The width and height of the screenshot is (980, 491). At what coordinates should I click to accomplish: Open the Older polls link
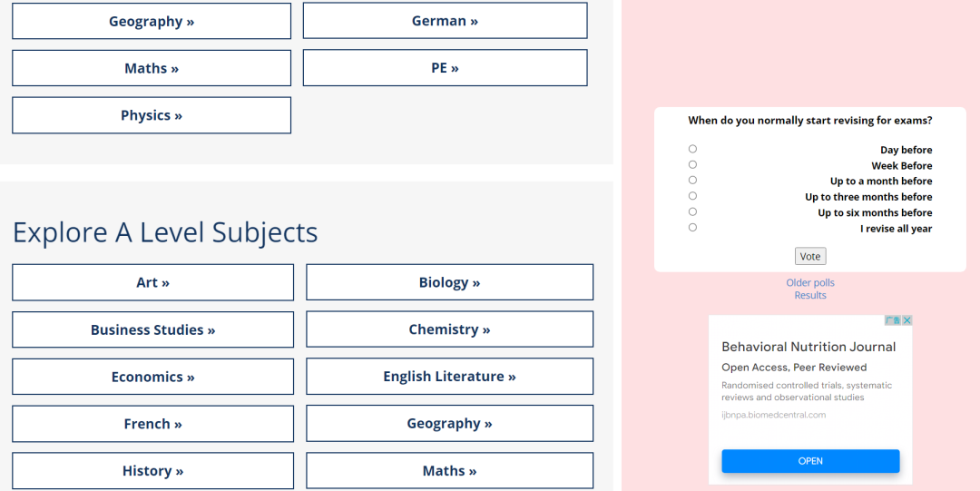pyautogui.click(x=810, y=283)
